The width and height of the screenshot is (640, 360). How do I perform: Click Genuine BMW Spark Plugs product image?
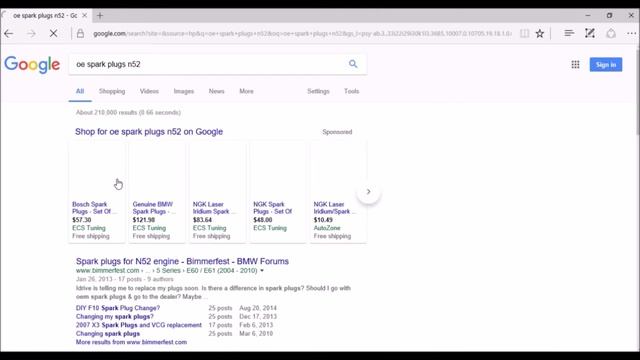157,171
